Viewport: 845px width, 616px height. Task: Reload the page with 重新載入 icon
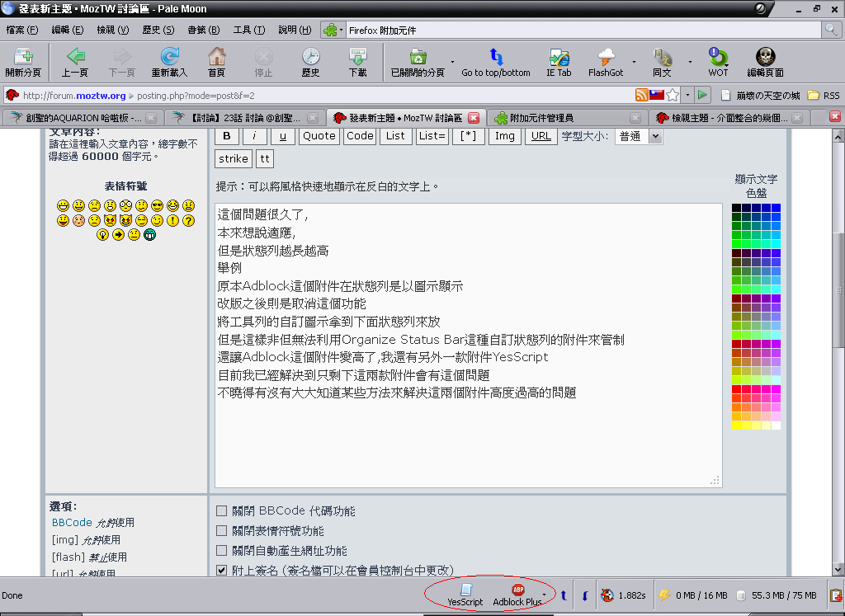click(x=169, y=62)
